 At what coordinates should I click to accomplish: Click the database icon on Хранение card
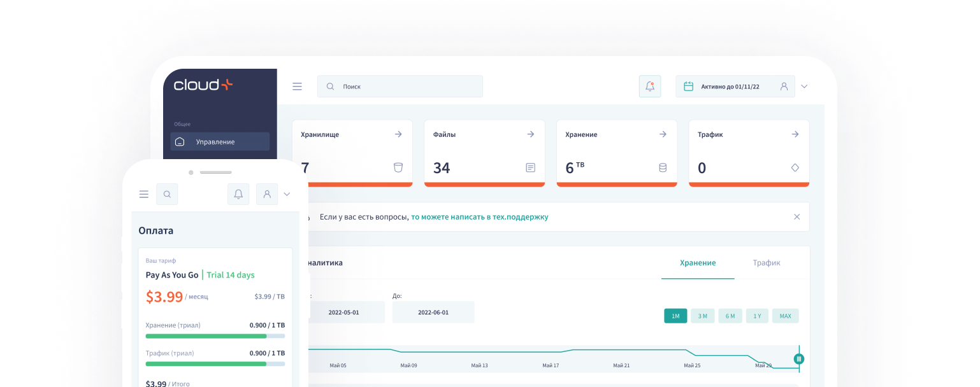coord(663,168)
